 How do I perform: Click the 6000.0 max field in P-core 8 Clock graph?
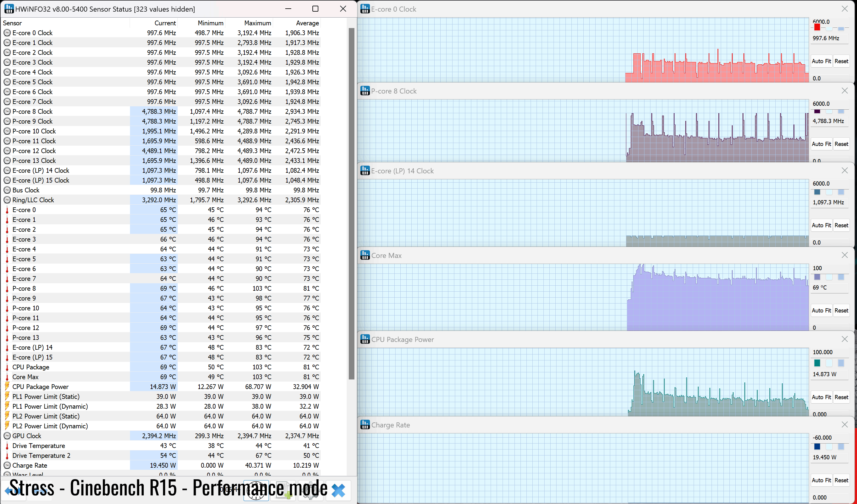(x=830, y=104)
